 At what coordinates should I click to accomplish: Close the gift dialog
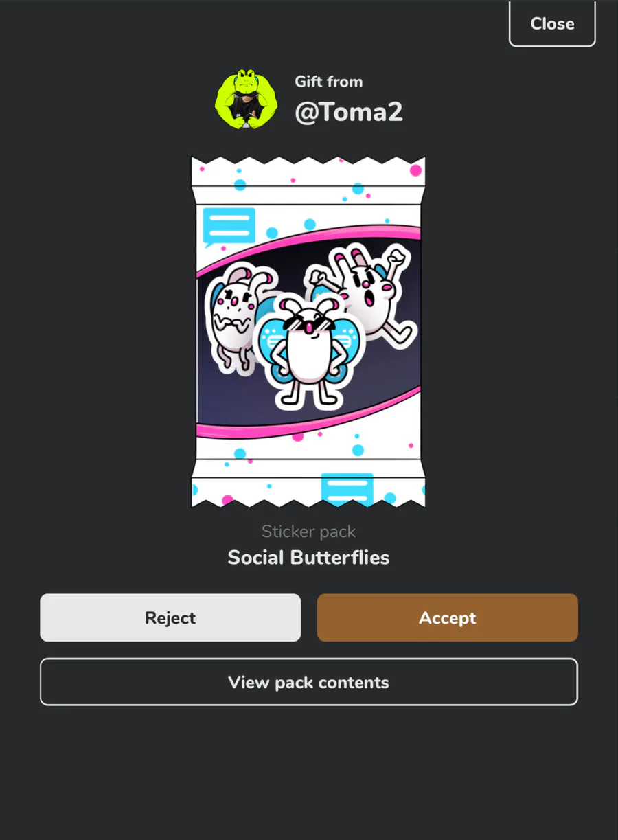click(x=552, y=23)
